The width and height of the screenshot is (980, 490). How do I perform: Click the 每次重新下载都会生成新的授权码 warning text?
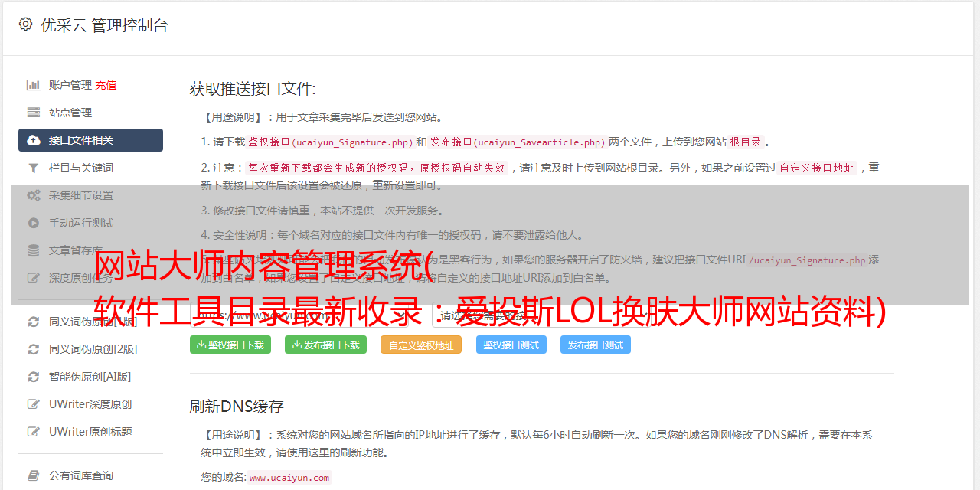click(376, 168)
